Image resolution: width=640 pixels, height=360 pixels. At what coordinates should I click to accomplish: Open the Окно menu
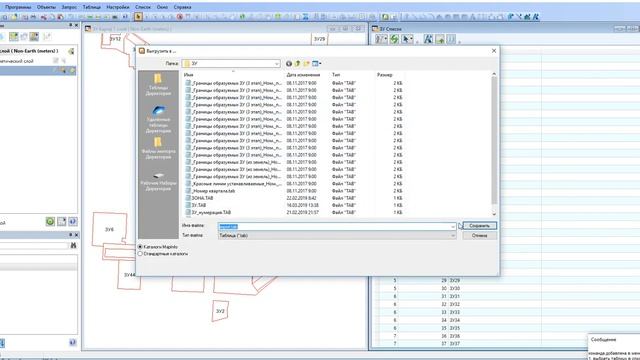[162, 7]
